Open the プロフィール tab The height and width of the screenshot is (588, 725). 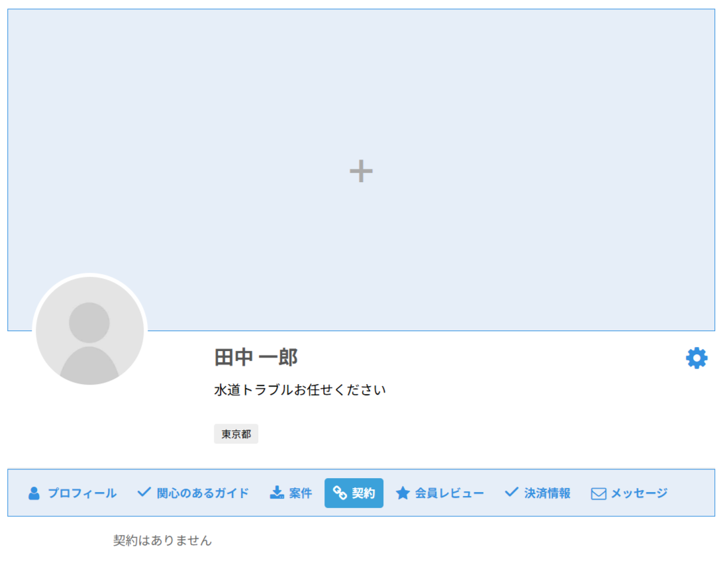pos(72,493)
